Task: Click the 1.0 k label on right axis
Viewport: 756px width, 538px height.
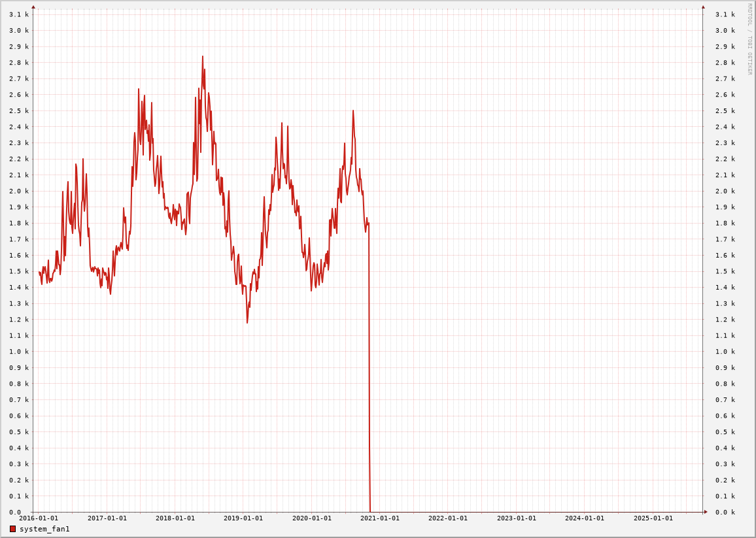Action: point(725,352)
